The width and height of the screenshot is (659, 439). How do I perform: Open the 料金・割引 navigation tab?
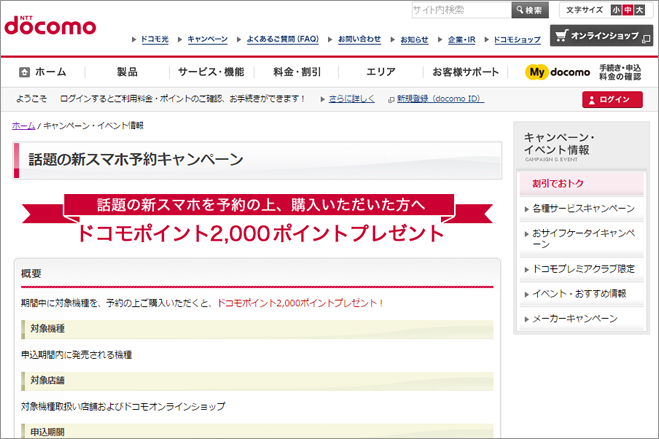click(x=297, y=72)
